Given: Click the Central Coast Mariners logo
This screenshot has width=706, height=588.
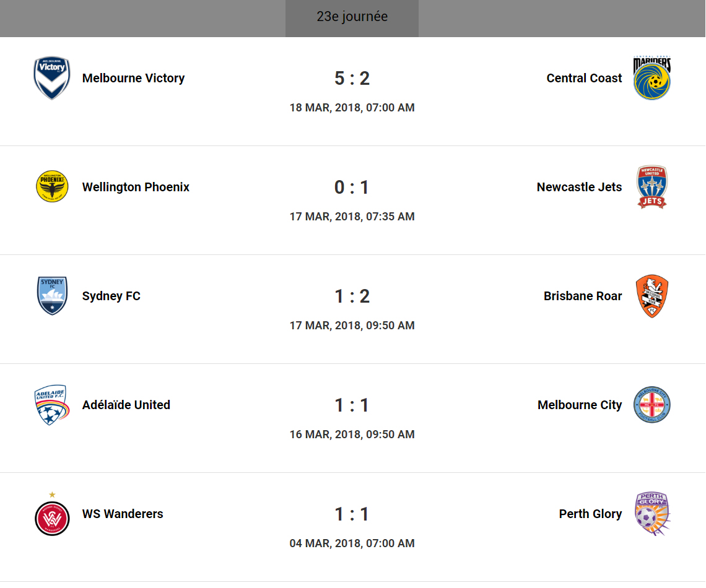Looking at the screenshot, I should pos(652,79).
